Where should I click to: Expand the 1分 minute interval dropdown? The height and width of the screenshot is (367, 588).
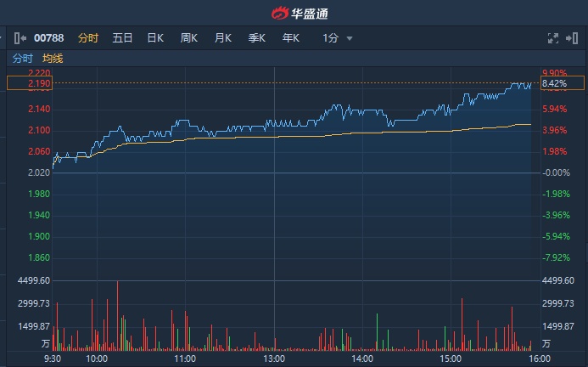(337, 38)
